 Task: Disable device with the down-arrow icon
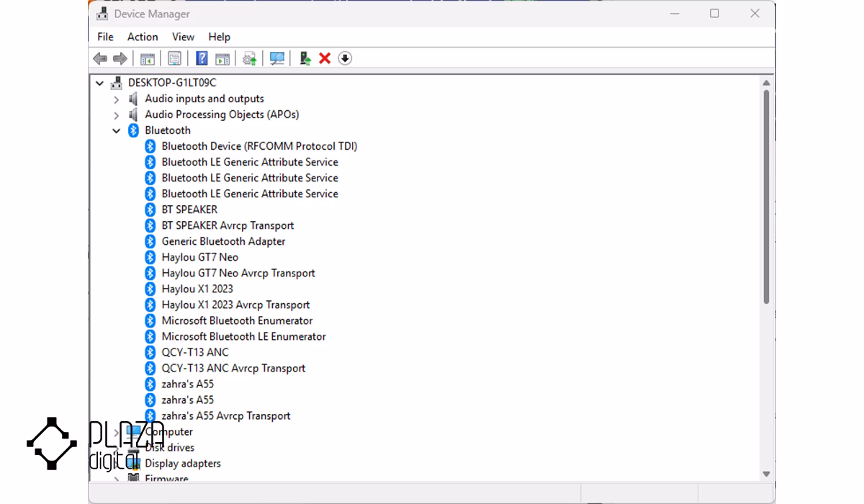pos(345,58)
